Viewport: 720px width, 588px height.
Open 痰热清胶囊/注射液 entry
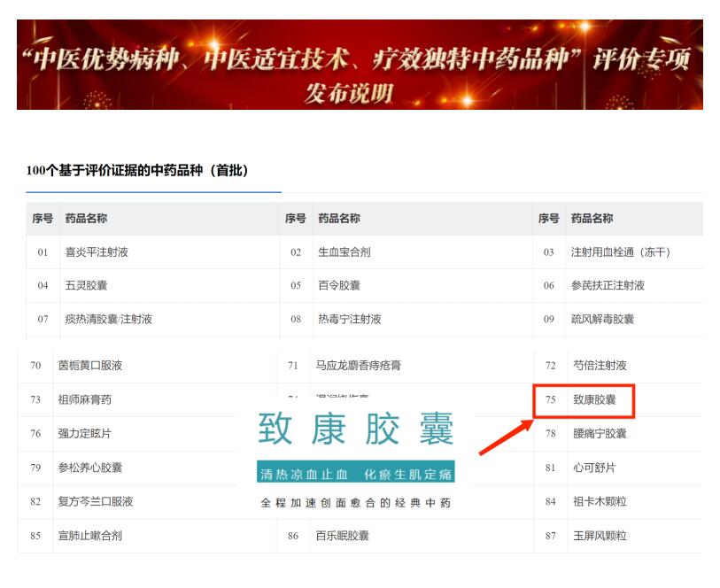(108, 320)
